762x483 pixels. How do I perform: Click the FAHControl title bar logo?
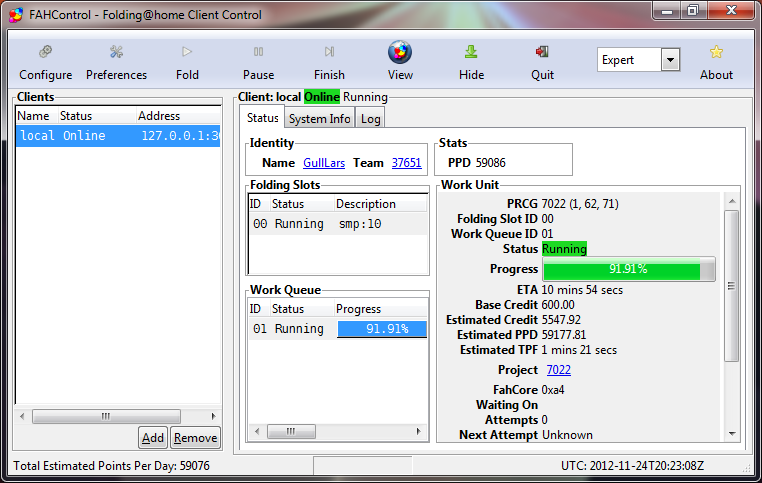[16, 15]
